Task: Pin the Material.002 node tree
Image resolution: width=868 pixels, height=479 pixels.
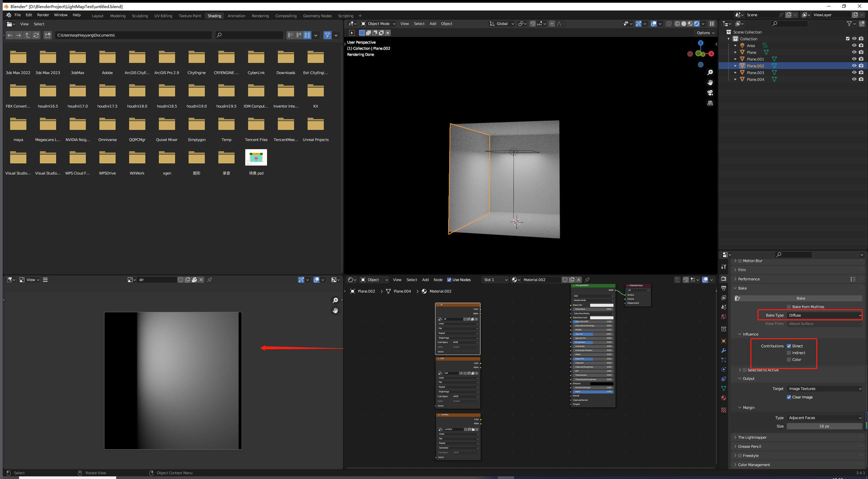Action: (x=587, y=280)
